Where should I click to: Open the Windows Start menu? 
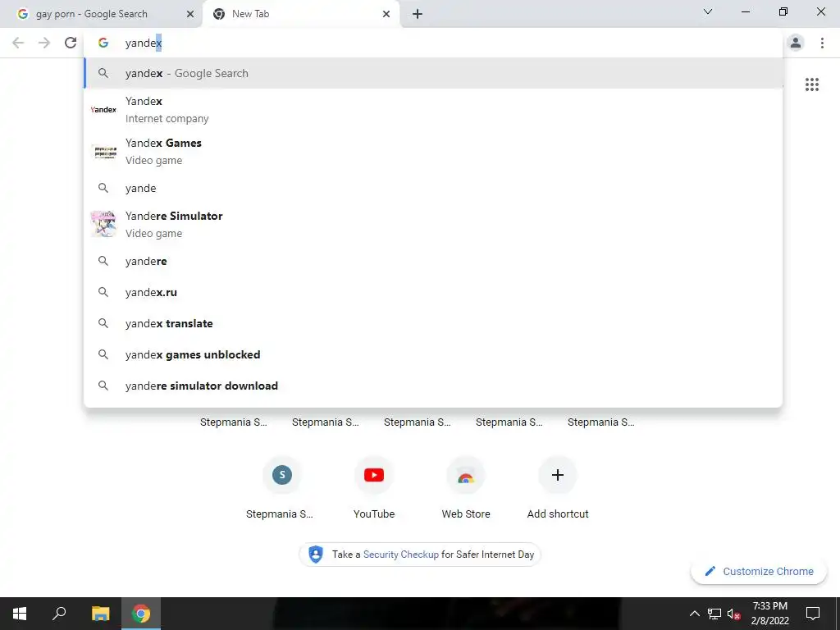(x=20, y=614)
